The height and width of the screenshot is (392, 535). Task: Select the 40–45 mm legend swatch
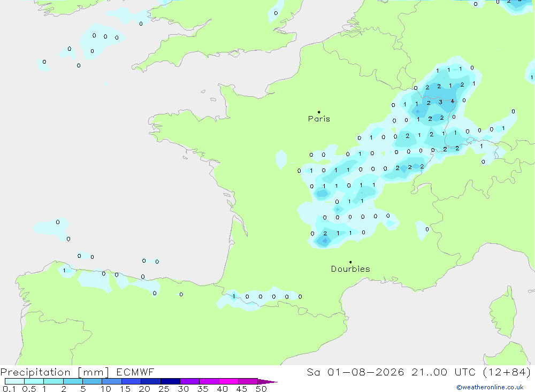228,381
